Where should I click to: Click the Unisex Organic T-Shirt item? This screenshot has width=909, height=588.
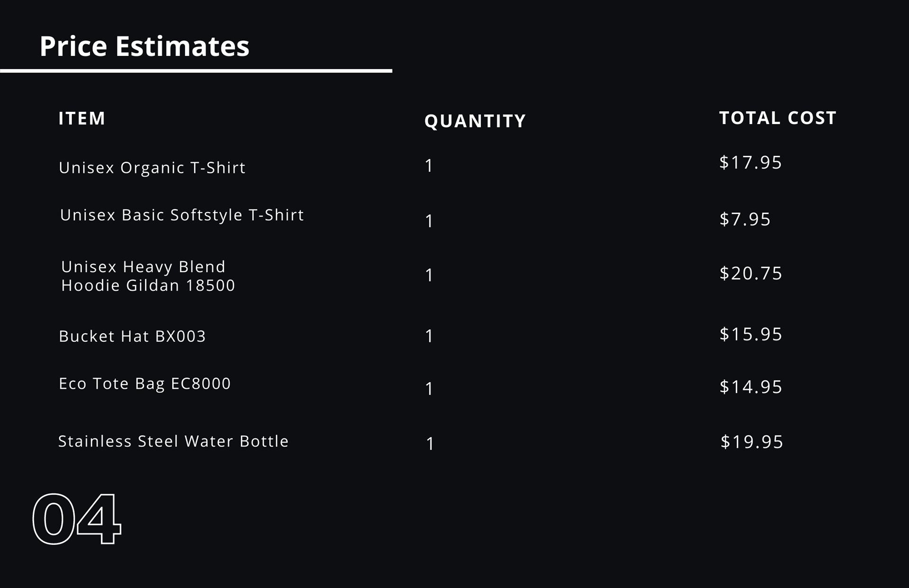tap(152, 168)
